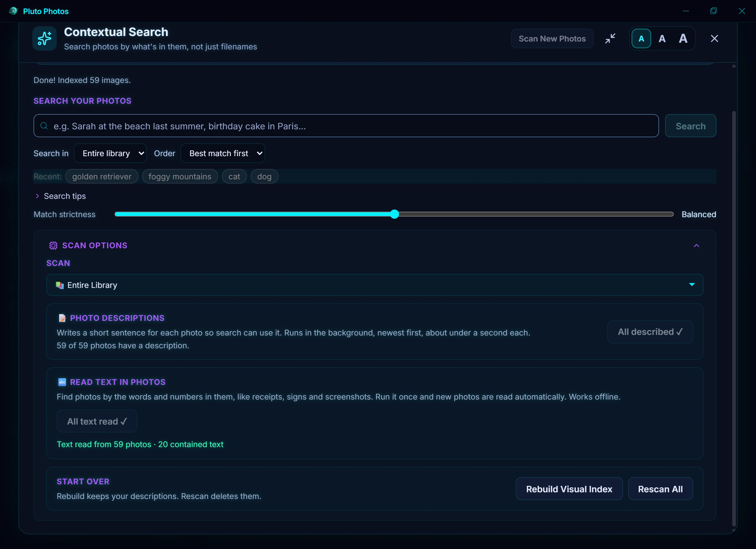
Task: Select the large font size A
Action: click(683, 39)
